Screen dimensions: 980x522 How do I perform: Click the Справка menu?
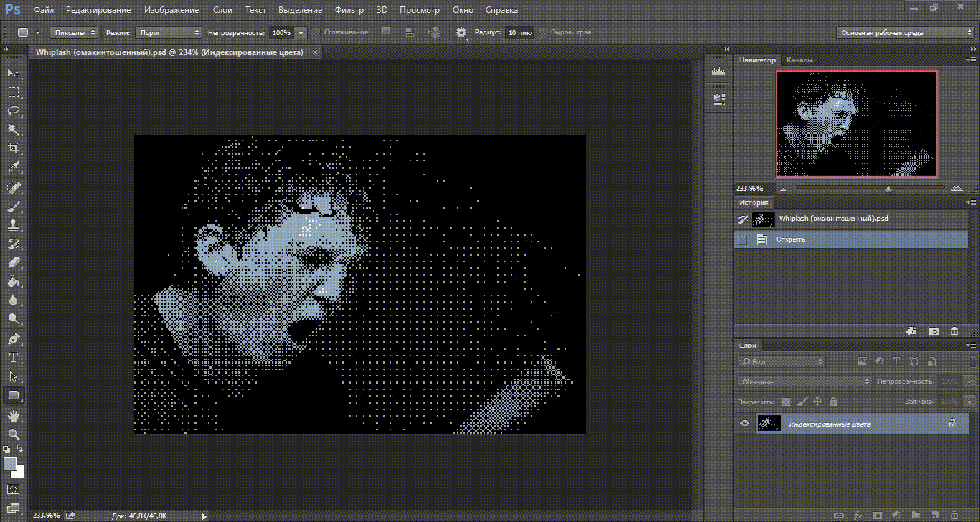tap(501, 10)
